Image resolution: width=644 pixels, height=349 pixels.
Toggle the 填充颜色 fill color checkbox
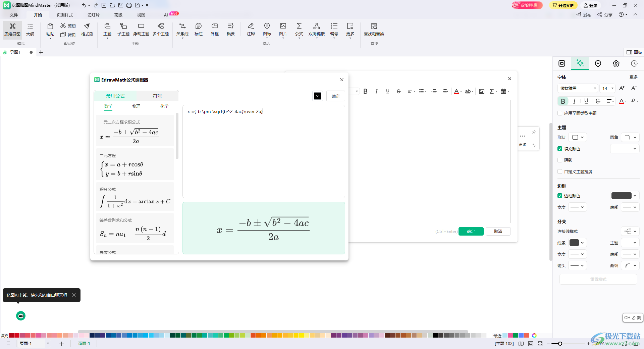(x=560, y=149)
